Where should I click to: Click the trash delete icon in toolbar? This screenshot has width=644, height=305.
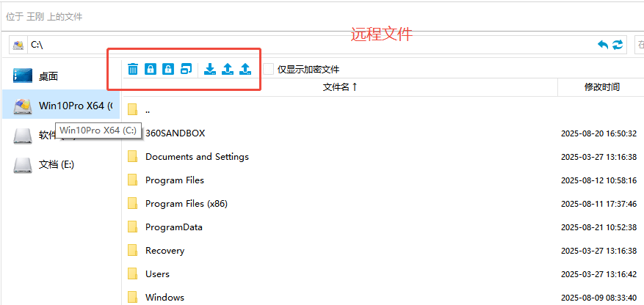click(x=133, y=69)
